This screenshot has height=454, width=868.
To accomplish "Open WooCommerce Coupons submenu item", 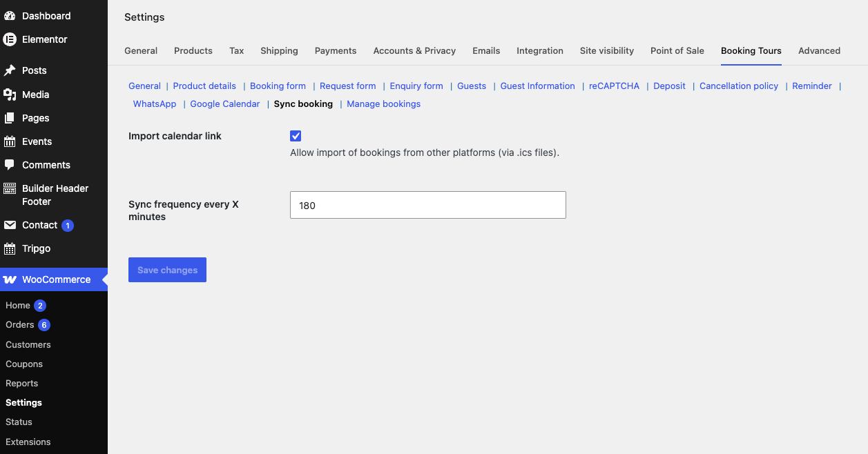I will click(x=24, y=364).
